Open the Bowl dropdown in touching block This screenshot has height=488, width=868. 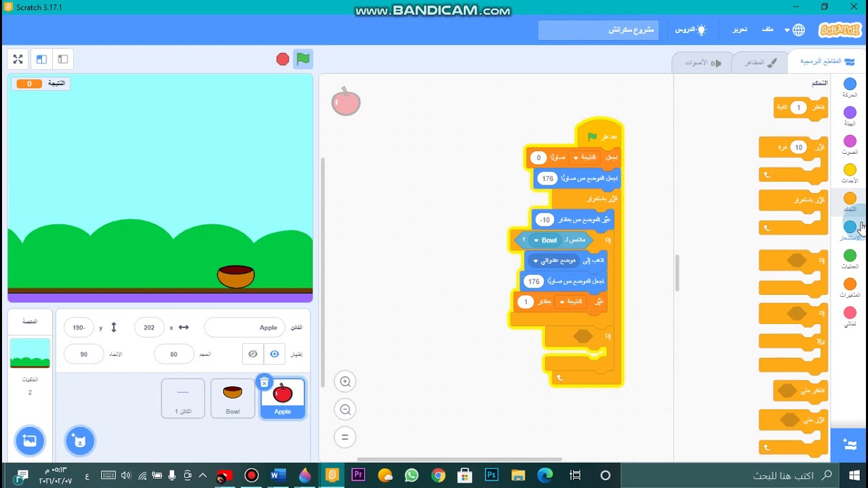[545, 240]
